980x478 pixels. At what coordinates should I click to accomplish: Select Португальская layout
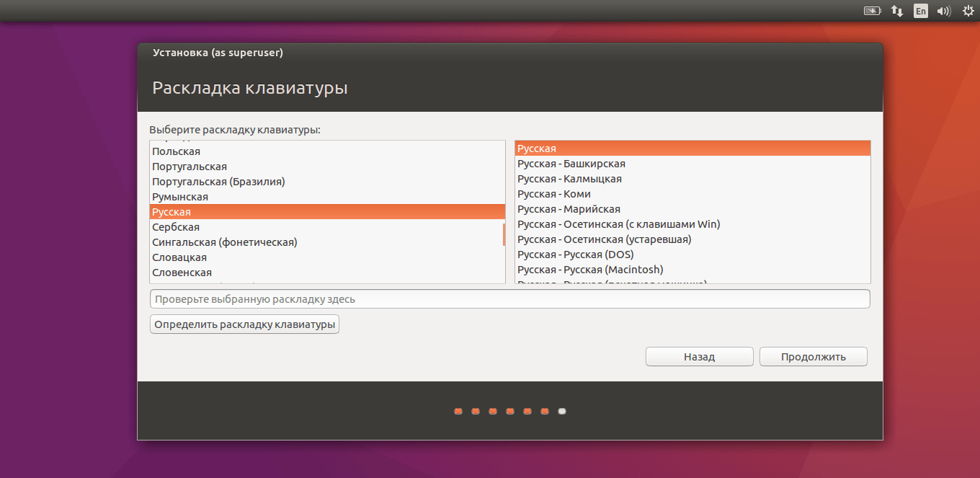pyautogui.click(x=327, y=167)
